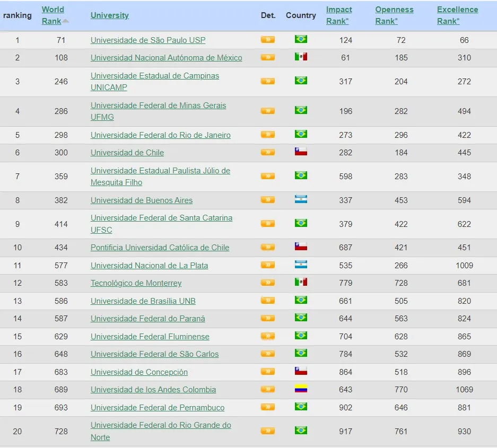The width and height of the screenshot is (497, 448).
Task: Select excellence rank value 1009
Action: (x=464, y=266)
